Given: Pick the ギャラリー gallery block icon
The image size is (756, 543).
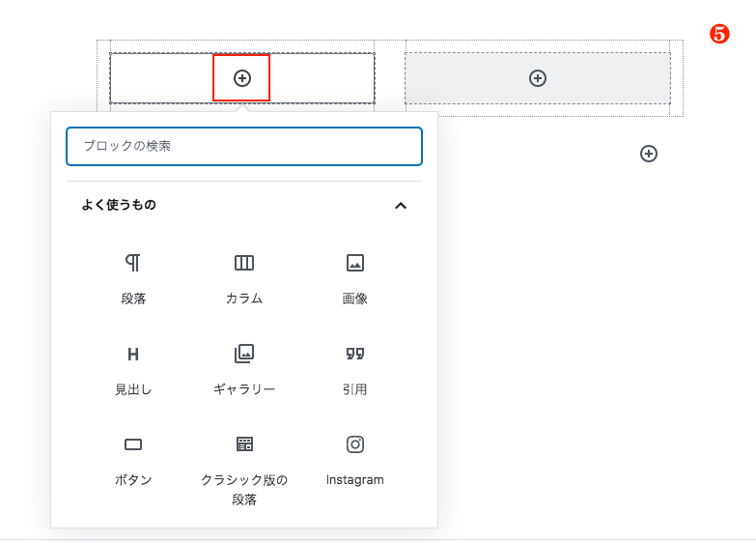Looking at the screenshot, I should pyautogui.click(x=244, y=354).
